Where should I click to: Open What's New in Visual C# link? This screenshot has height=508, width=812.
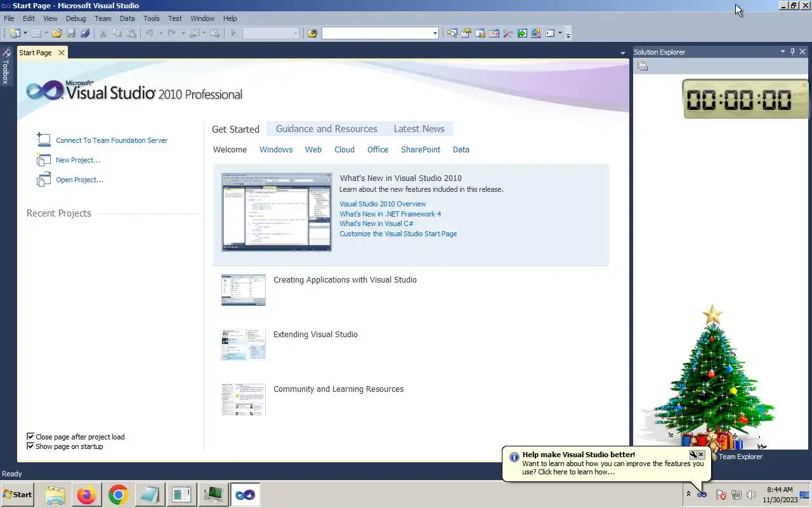tap(376, 224)
